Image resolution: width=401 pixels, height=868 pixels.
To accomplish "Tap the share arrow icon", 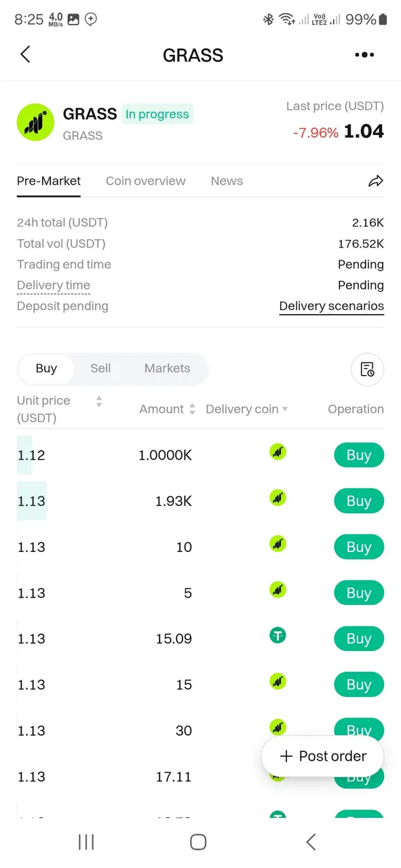I will click(x=376, y=181).
